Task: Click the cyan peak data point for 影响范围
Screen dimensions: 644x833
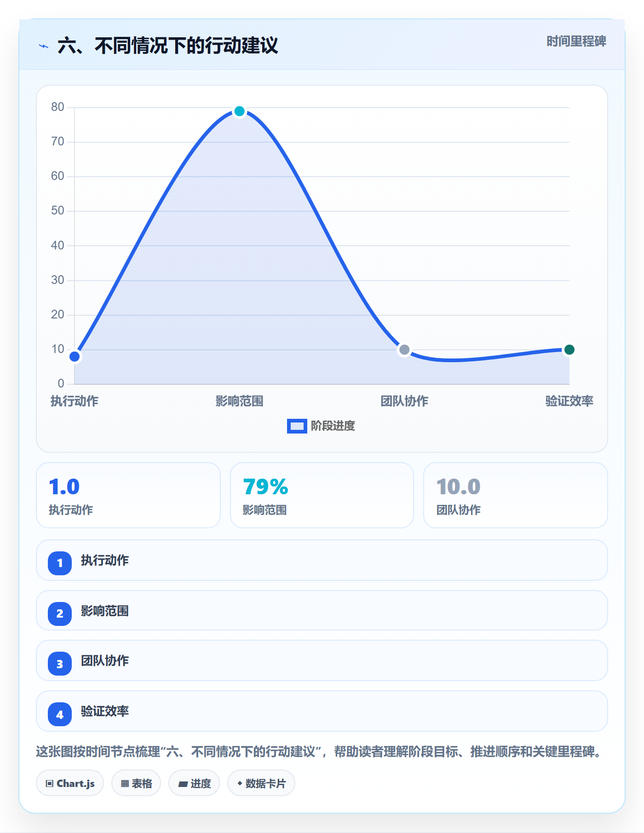Action: point(239,111)
